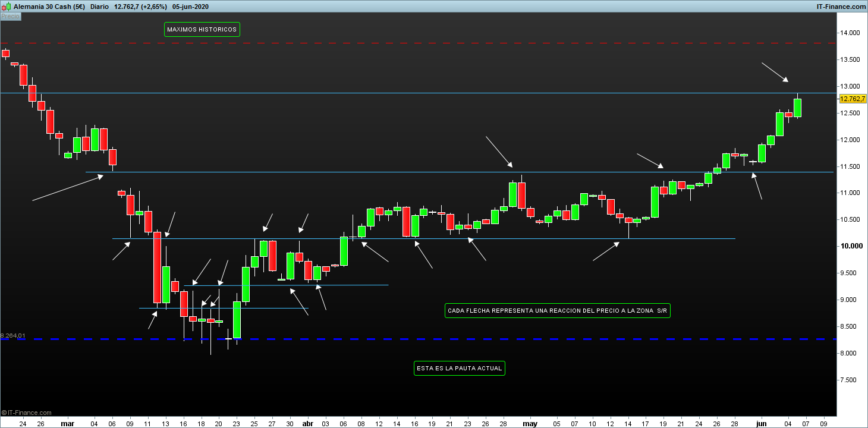The height and width of the screenshot is (428, 868).
Task: Click the jun month marker on time axis
Action: [x=761, y=424]
